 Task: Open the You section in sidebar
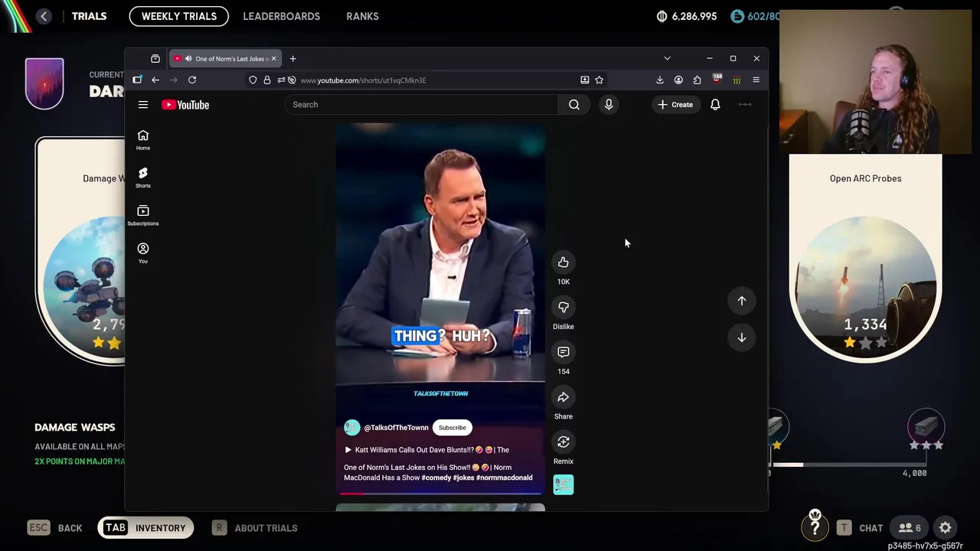pyautogui.click(x=143, y=253)
